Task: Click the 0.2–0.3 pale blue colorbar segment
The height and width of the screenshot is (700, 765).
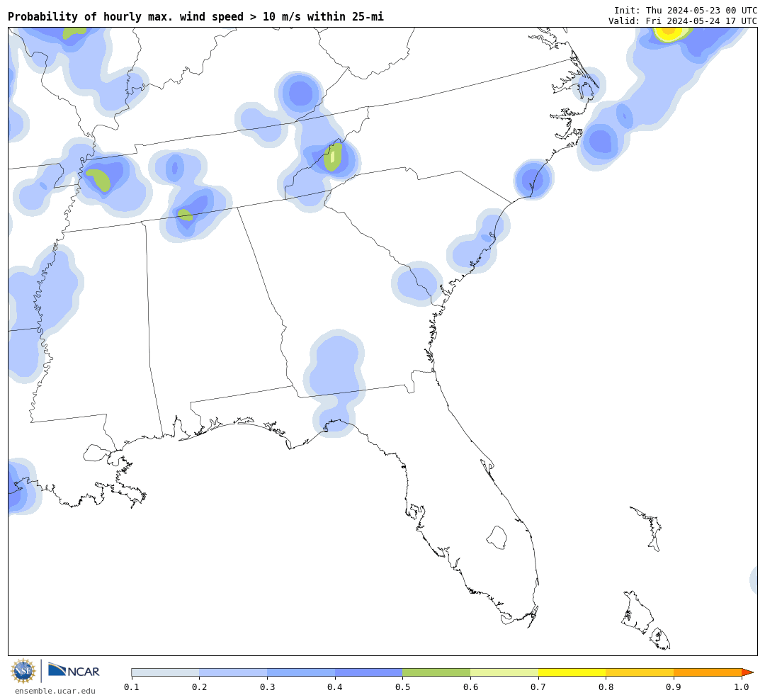Action: [x=233, y=672]
